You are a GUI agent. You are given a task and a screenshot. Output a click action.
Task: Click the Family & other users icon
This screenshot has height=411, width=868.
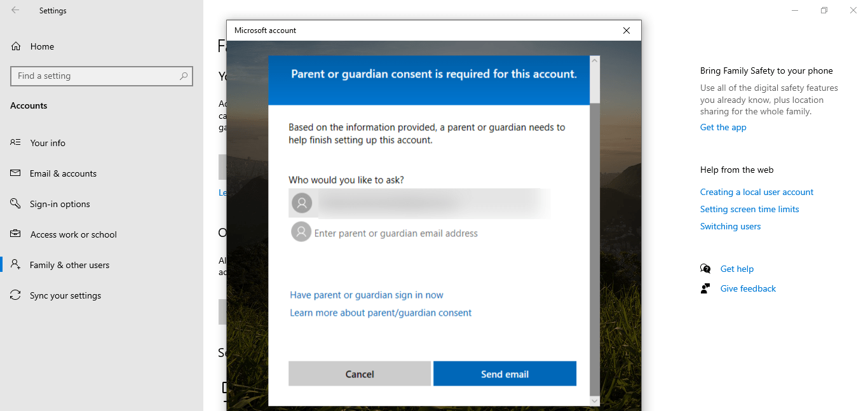point(15,264)
